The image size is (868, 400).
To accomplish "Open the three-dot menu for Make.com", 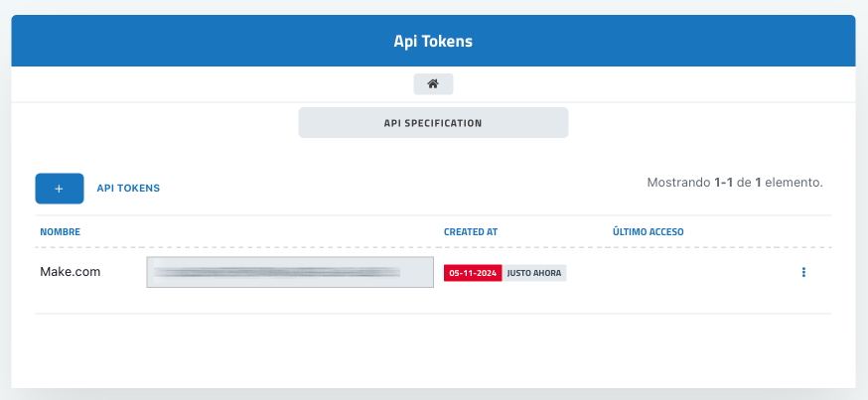I will (x=803, y=272).
